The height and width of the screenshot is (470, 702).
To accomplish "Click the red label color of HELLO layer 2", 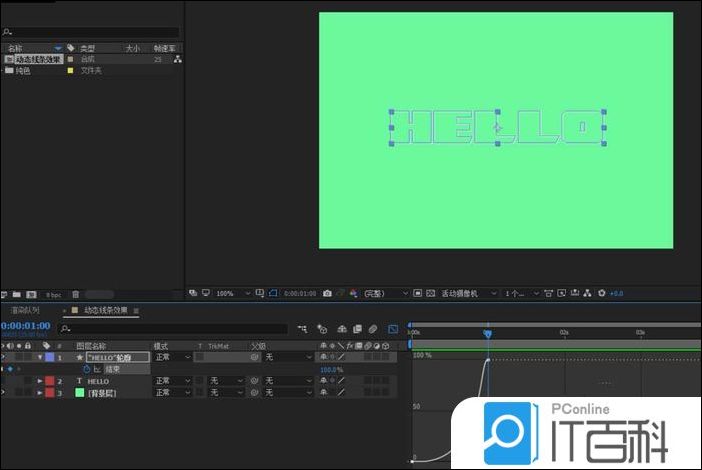I will click(50, 381).
